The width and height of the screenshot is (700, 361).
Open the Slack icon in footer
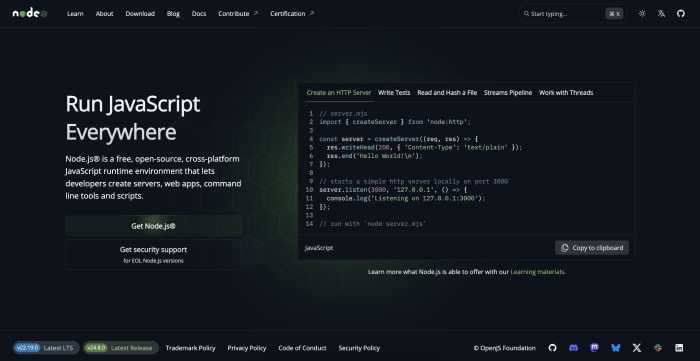658,348
